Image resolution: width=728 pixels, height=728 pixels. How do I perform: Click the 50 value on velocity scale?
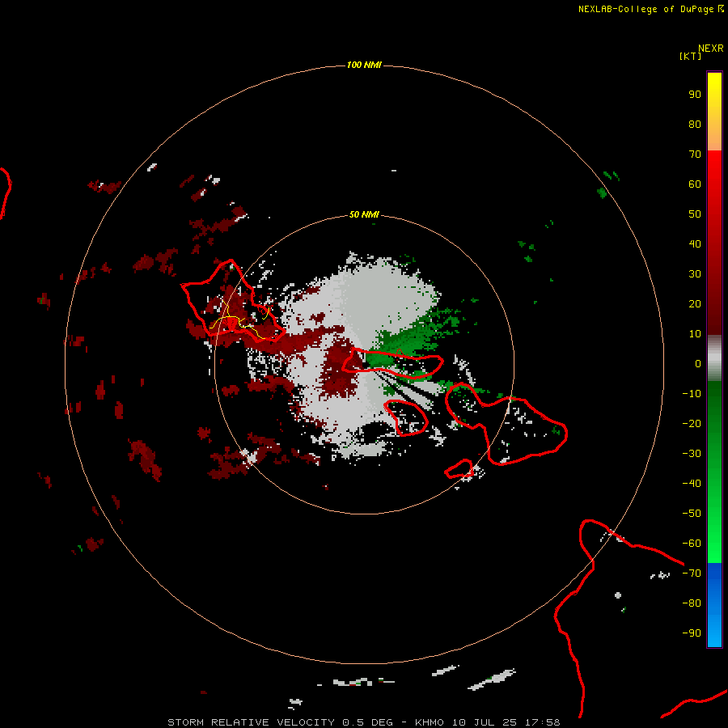pyautogui.click(x=695, y=214)
